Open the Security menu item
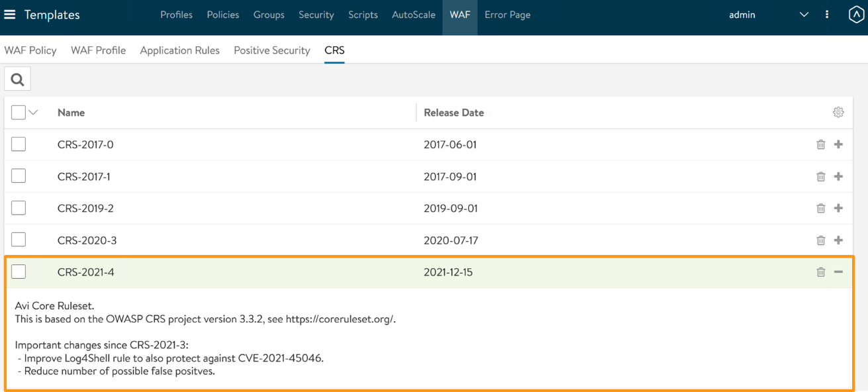This screenshot has height=392, width=868. (x=316, y=15)
